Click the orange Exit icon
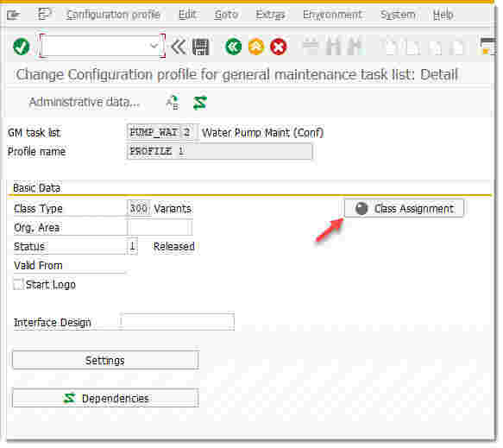 256,47
